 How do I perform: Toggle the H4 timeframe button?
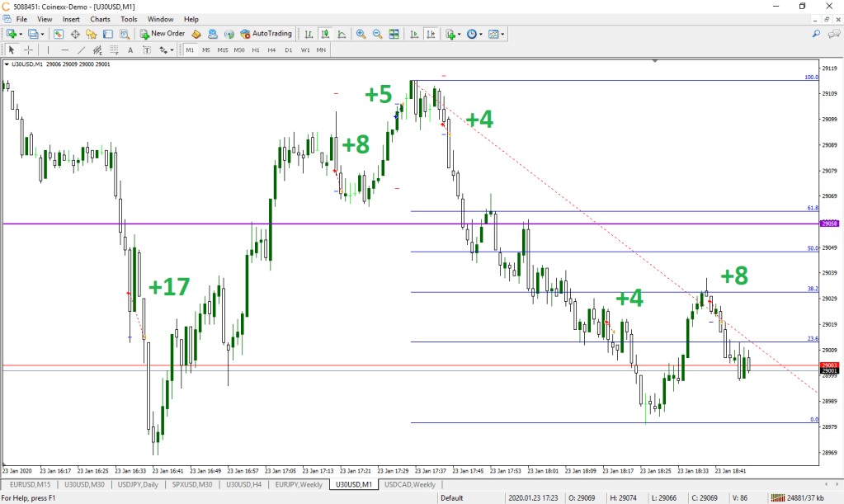click(272, 49)
